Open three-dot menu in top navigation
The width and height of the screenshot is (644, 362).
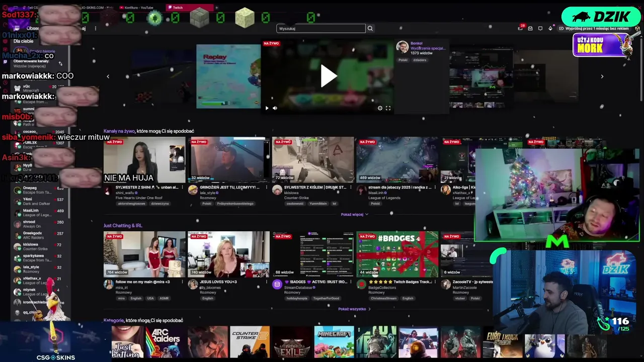point(96,29)
